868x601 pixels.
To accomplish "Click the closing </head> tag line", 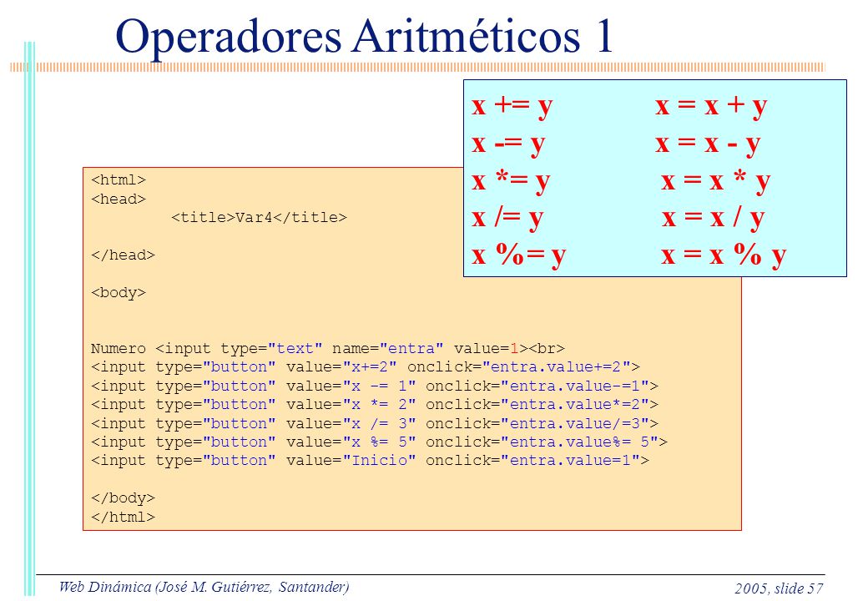I will click(123, 255).
